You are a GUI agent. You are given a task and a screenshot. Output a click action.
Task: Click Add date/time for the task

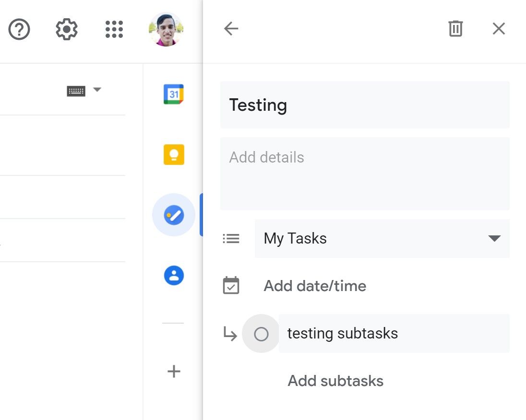coord(314,285)
